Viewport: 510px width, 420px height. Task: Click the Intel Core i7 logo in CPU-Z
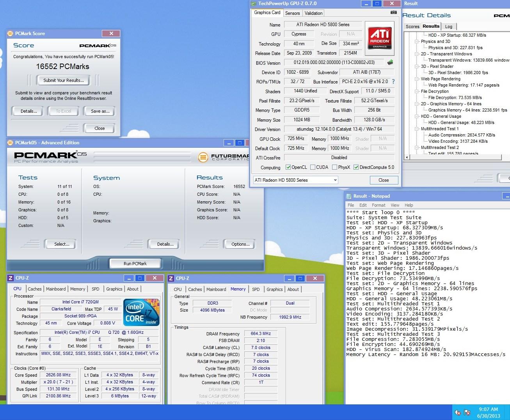coord(141,312)
